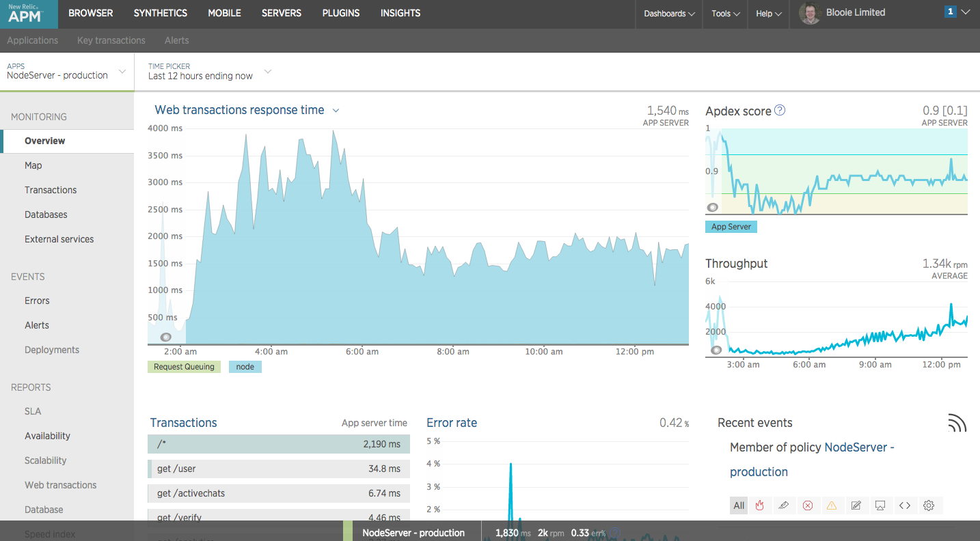The height and width of the screenshot is (541, 980).
Task: Expand the Dashboards dropdown menu
Action: point(669,14)
